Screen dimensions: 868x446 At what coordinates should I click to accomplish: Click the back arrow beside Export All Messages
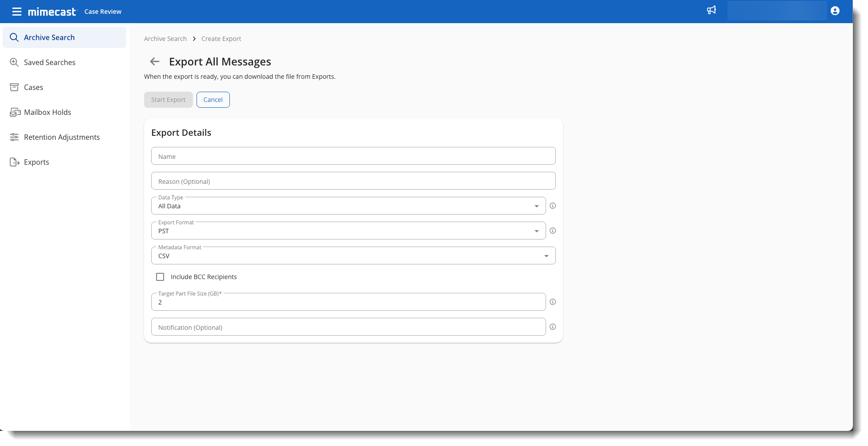click(x=154, y=61)
